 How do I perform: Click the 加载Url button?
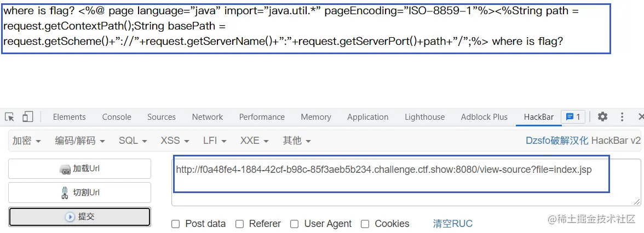80,169
